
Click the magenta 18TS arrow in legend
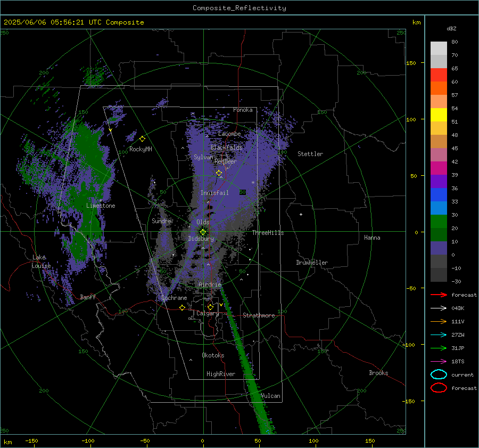coord(439,362)
